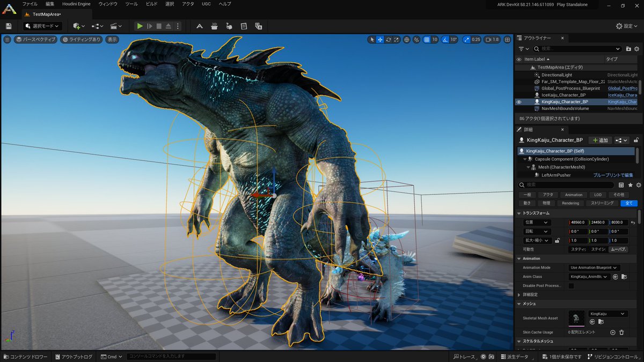Click the 表示 show button in viewport
644x362 pixels.
coord(112,39)
